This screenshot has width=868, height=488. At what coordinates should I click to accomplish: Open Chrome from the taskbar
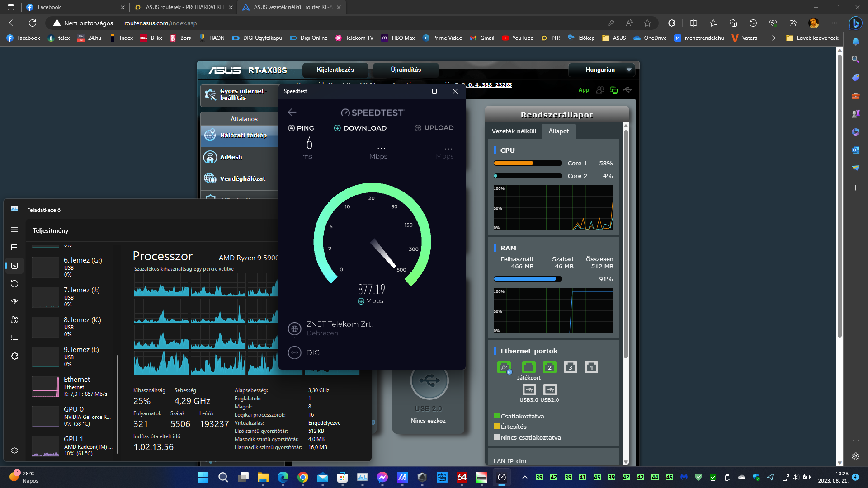[x=303, y=477]
